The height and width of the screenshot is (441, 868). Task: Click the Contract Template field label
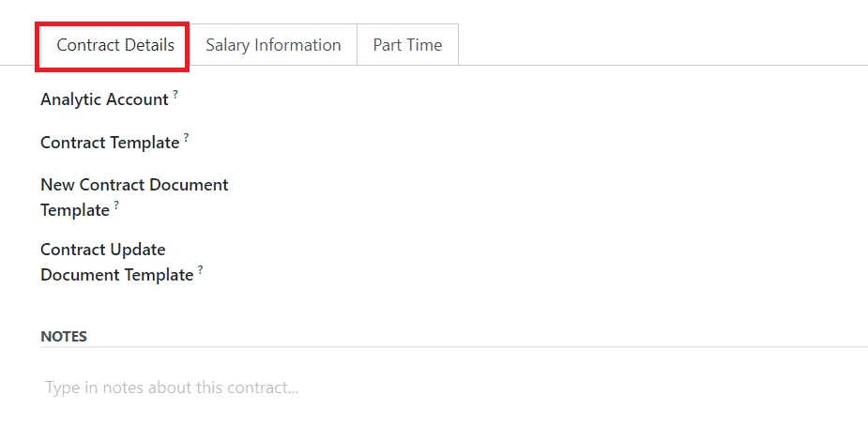click(109, 143)
